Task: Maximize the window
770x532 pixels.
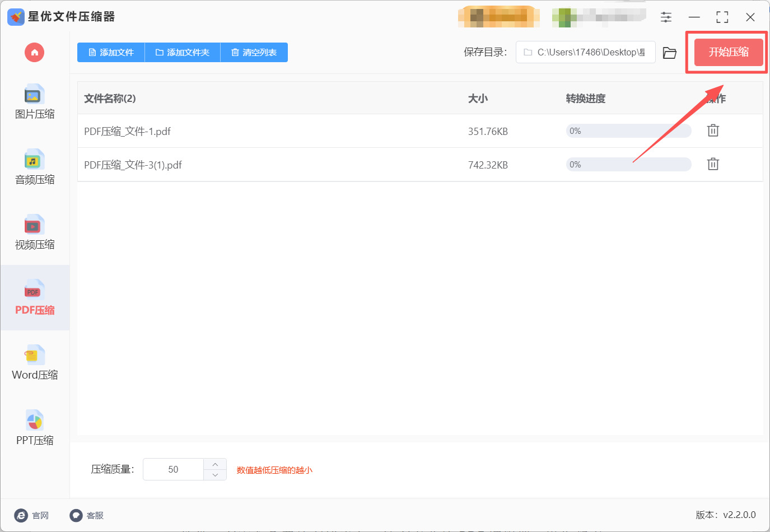Action: [722, 17]
